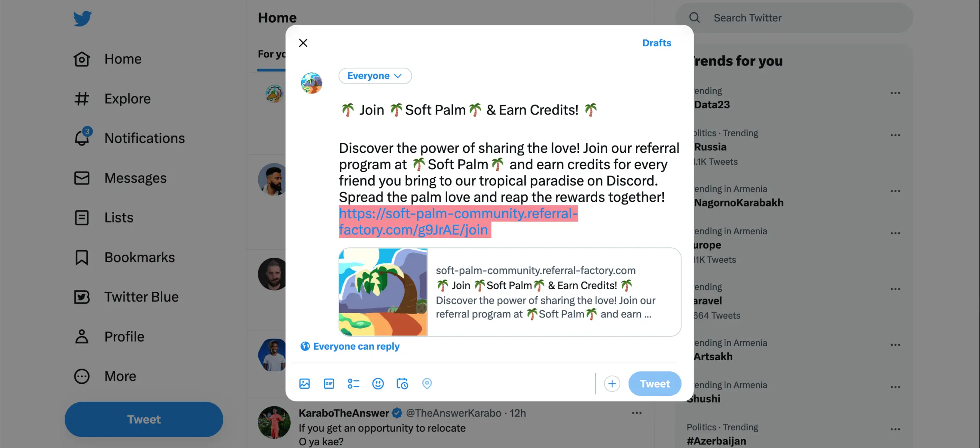Click the Tweet button to post
980x448 pixels.
point(654,383)
